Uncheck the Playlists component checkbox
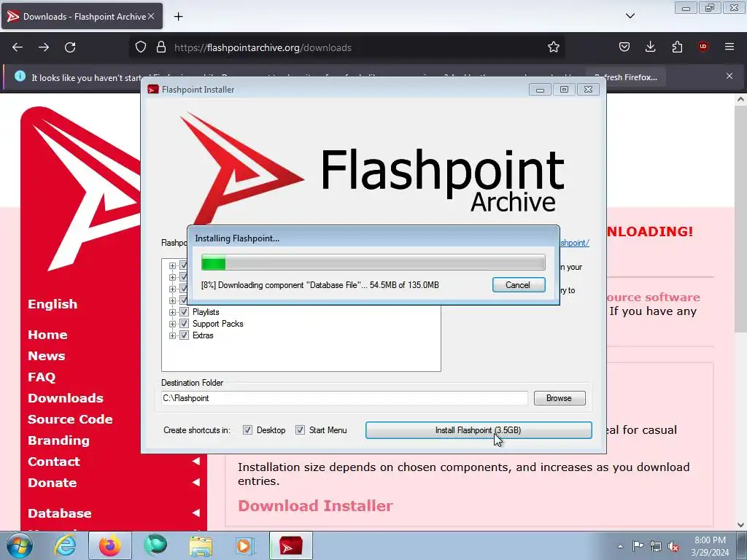 tap(184, 312)
